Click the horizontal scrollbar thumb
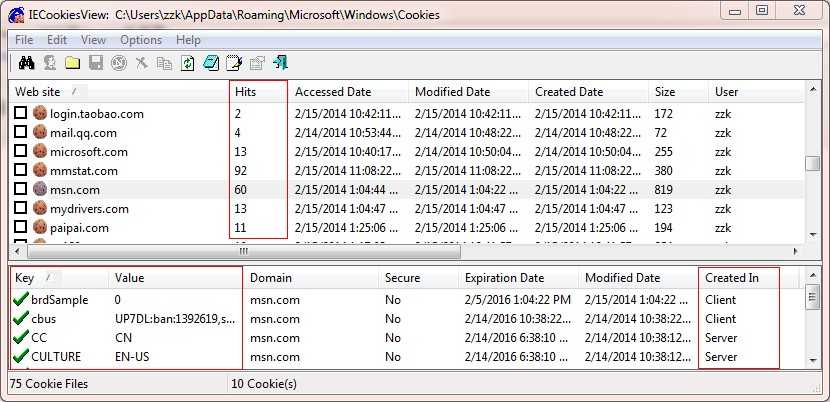The height and width of the screenshot is (402, 830). (245, 251)
